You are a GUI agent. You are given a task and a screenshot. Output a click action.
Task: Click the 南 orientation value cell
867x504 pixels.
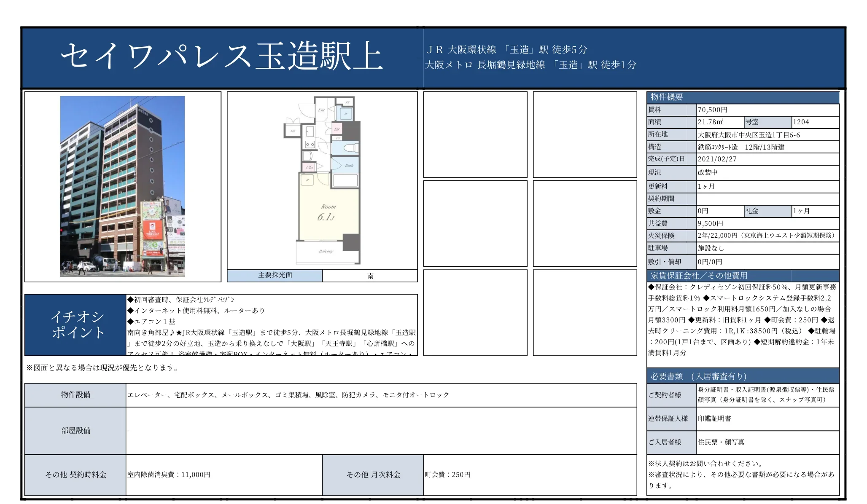tap(370, 276)
